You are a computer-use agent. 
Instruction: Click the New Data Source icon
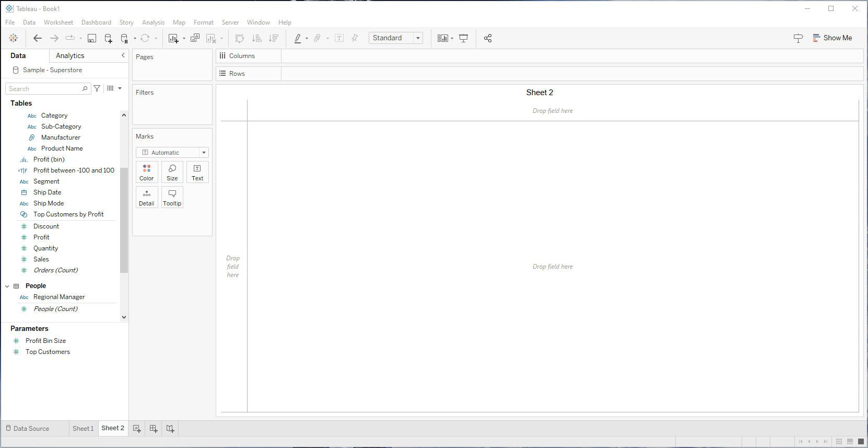click(x=108, y=38)
